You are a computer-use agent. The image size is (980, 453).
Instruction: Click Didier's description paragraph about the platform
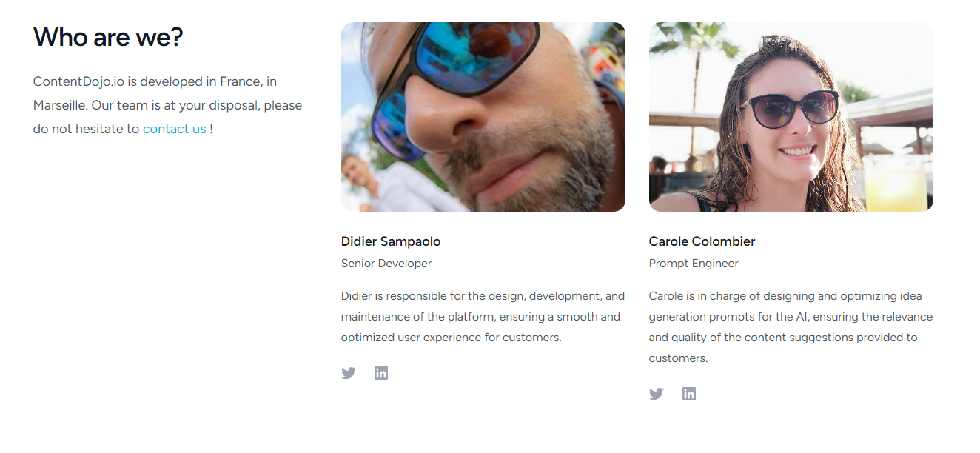coord(483,317)
